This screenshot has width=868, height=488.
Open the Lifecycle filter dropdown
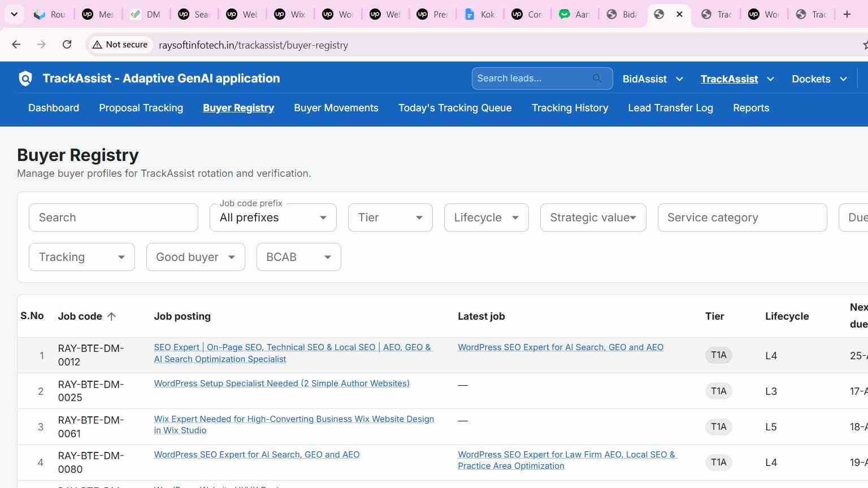point(486,217)
